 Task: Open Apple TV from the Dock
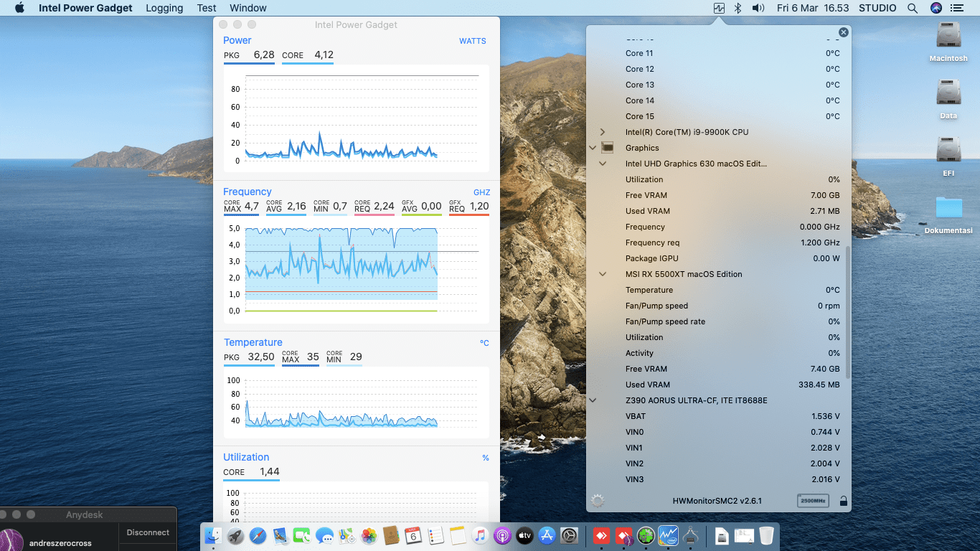pos(524,535)
